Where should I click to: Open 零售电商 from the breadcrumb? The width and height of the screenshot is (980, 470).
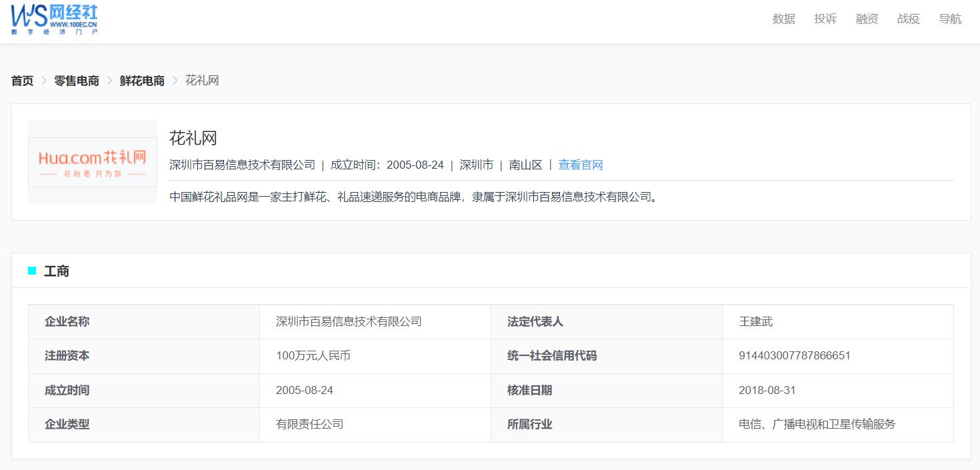[75, 81]
